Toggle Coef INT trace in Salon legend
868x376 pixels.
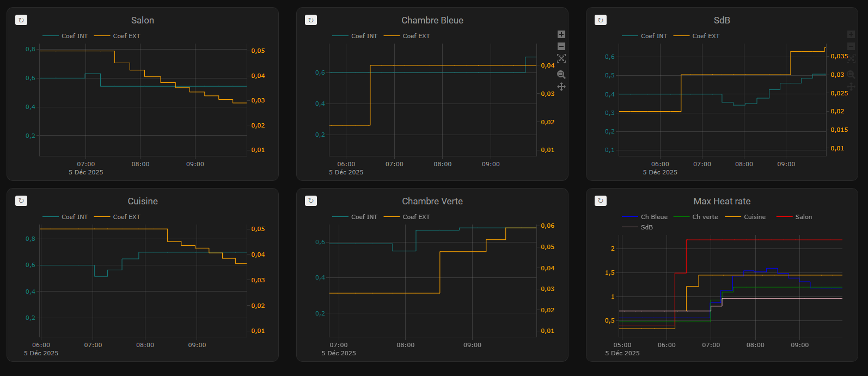74,36
